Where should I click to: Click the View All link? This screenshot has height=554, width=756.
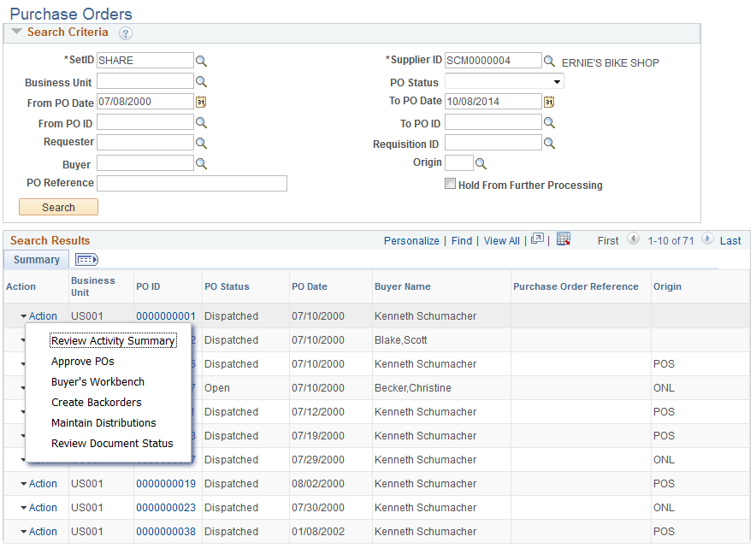point(501,240)
